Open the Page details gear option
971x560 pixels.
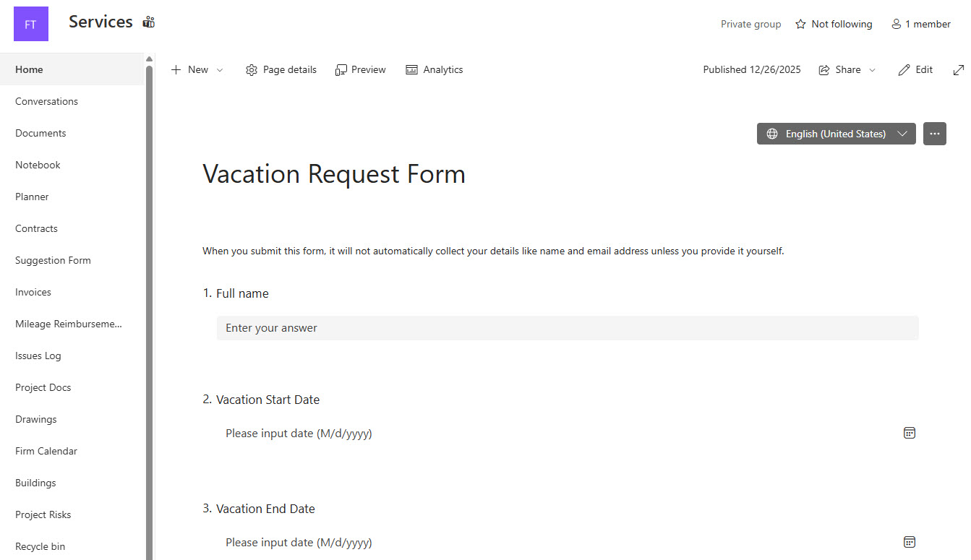(x=281, y=70)
